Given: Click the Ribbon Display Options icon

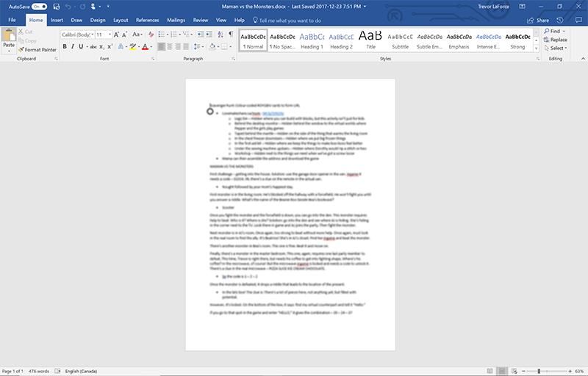Looking at the screenshot, I should [x=522, y=7].
